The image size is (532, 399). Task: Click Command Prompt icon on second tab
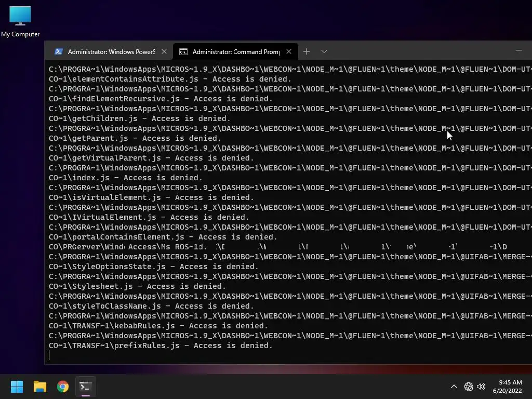[183, 51]
